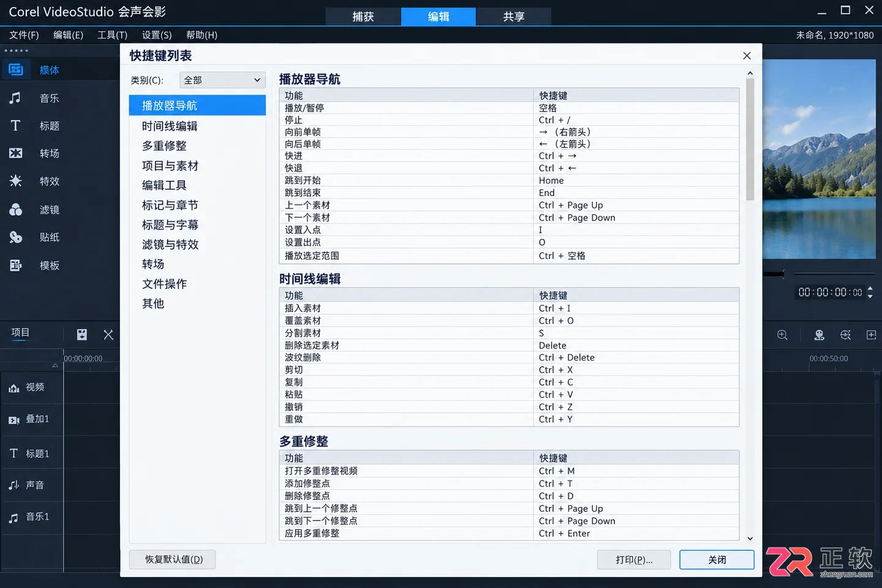Select the 音乐1 music track icon
The width and height of the screenshot is (882, 588).
click(14, 518)
